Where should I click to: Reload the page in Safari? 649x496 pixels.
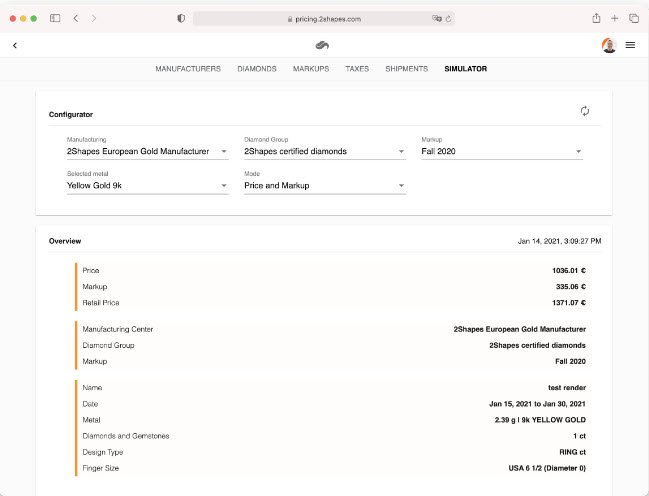point(448,19)
